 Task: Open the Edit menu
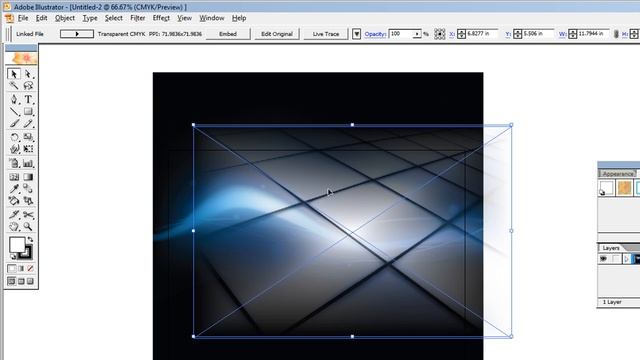point(41,18)
